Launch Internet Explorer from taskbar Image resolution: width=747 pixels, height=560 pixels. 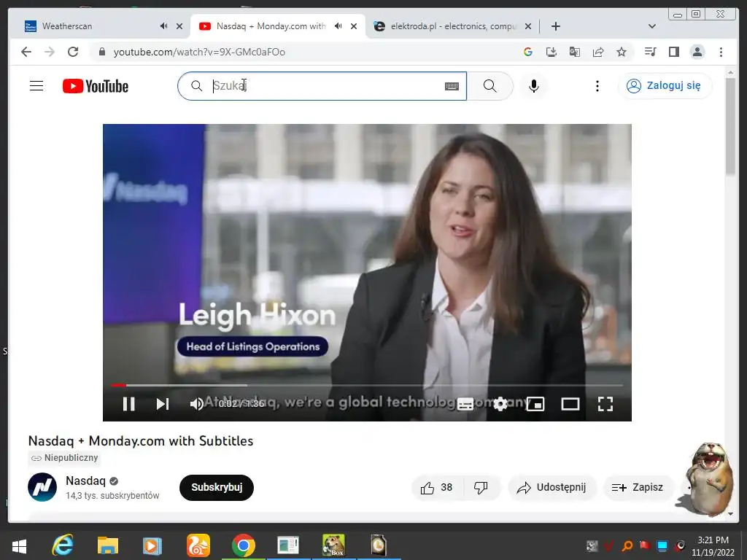click(x=63, y=545)
